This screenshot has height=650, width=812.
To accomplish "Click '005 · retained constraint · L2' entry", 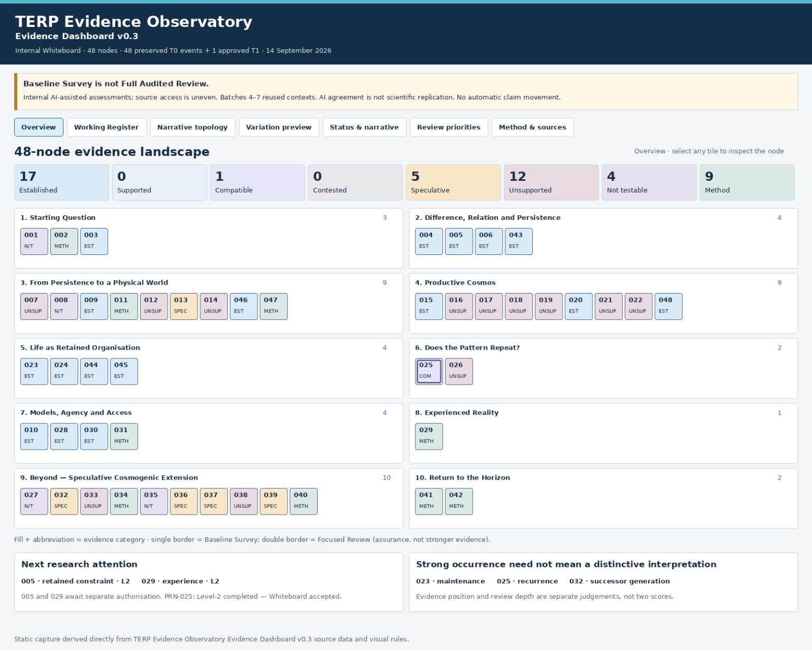I will coord(76,581).
